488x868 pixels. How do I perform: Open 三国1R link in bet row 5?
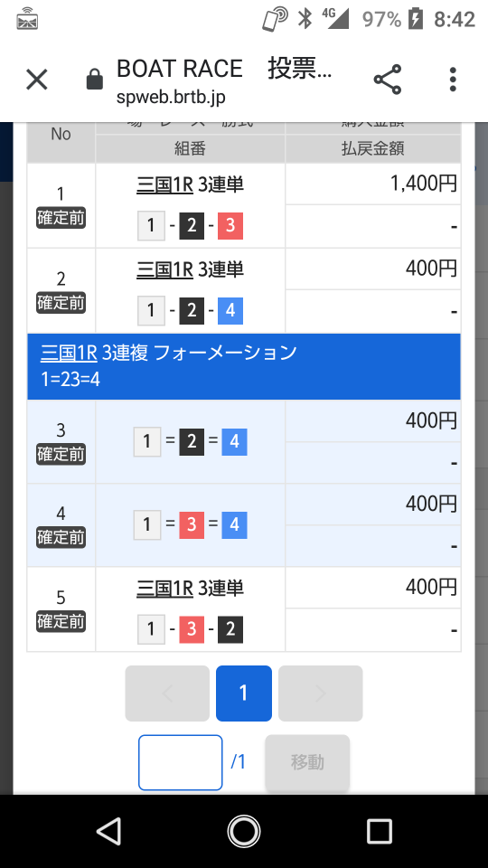[x=164, y=588]
